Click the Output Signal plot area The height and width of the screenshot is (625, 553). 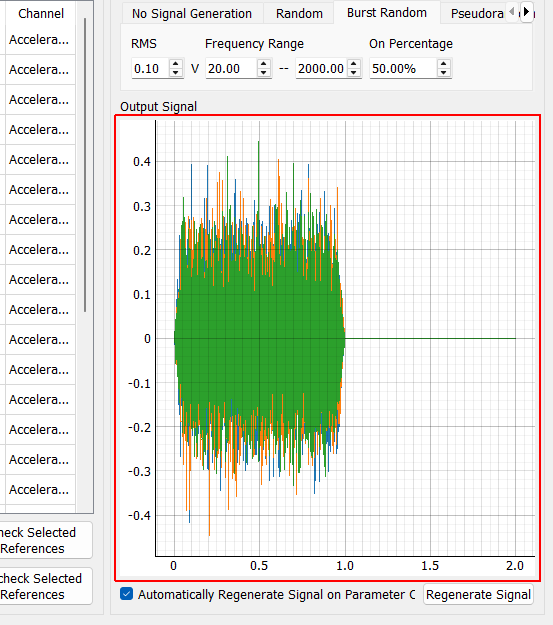pos(327,348)
